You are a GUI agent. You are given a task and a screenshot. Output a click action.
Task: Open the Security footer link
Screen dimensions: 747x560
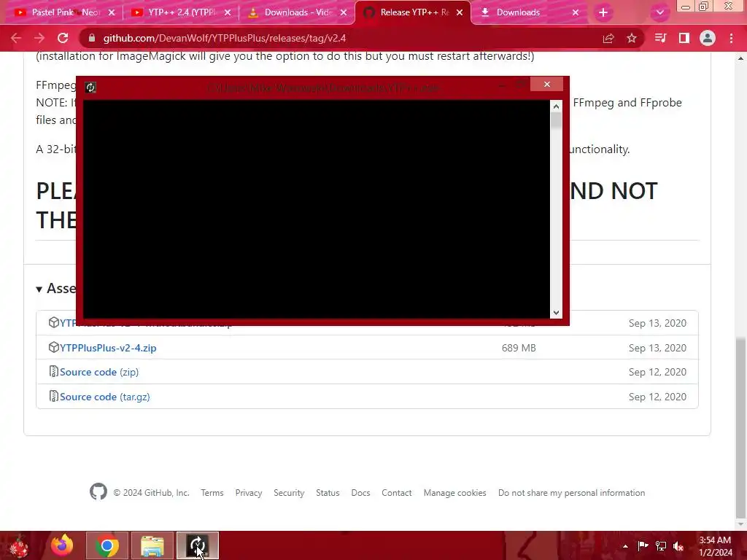(x=289, y=493)
